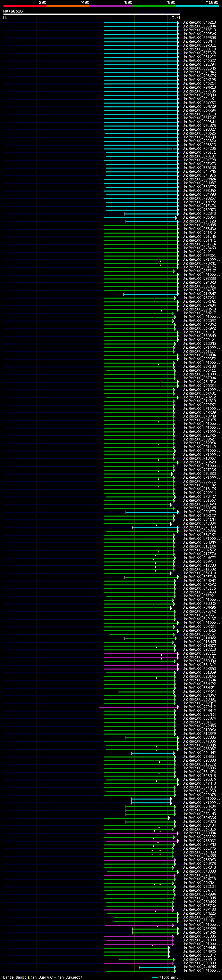Select hit UniRef100_Q40213
Viewport: 222px width, 980px height.
199,23
